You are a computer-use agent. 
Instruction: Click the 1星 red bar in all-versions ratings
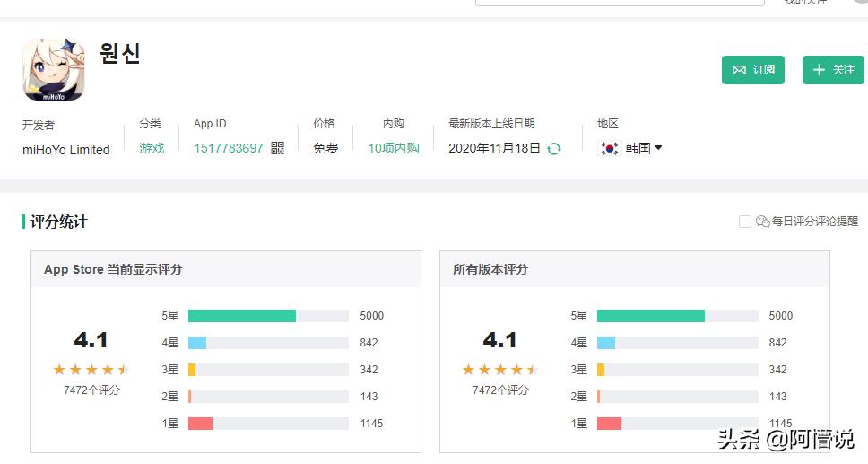click(x=609, y=424)
